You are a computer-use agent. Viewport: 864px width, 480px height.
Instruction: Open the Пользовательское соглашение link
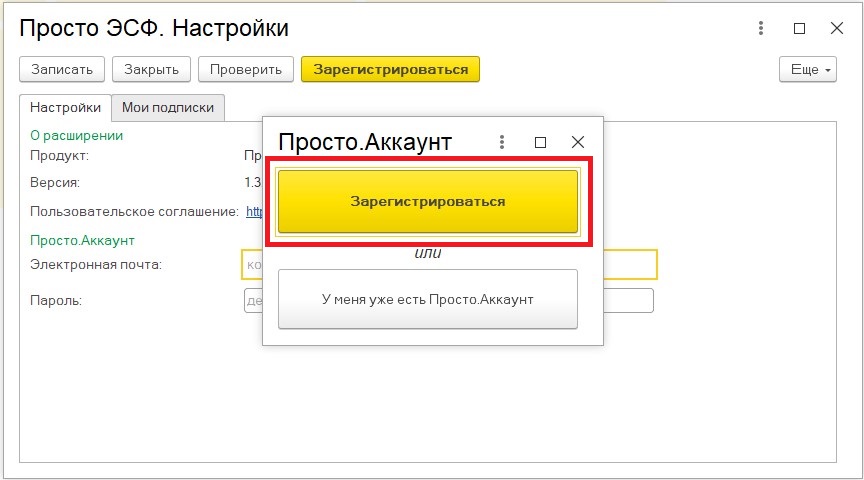click(x=254, y=212)
